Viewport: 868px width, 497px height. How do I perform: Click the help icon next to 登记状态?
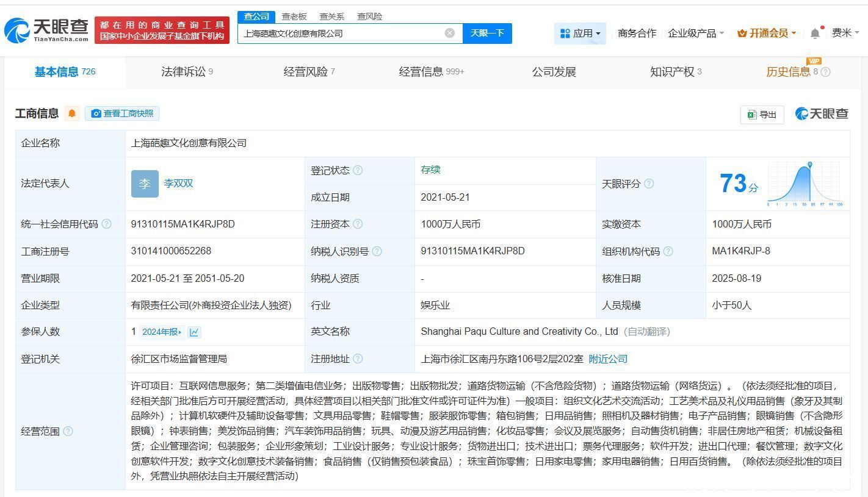coord(358,170)
